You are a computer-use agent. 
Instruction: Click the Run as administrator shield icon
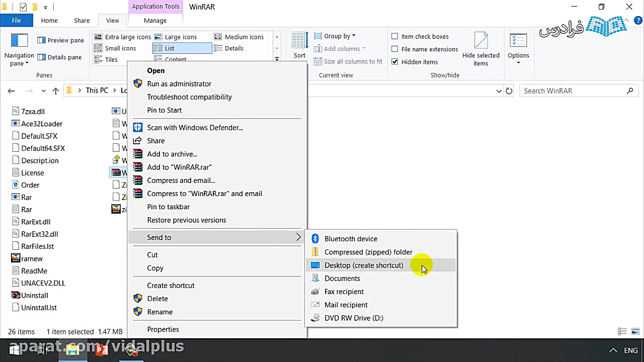tap(137, 84)
